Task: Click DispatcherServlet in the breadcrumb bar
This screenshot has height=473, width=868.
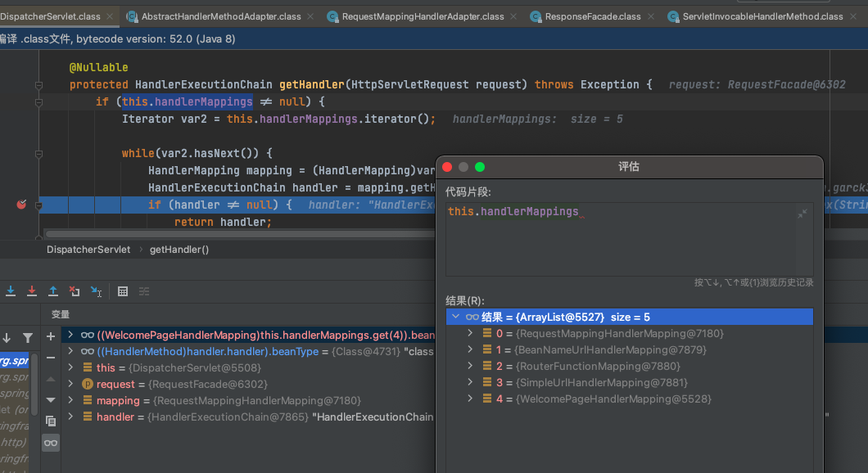Action: [88, 250]
